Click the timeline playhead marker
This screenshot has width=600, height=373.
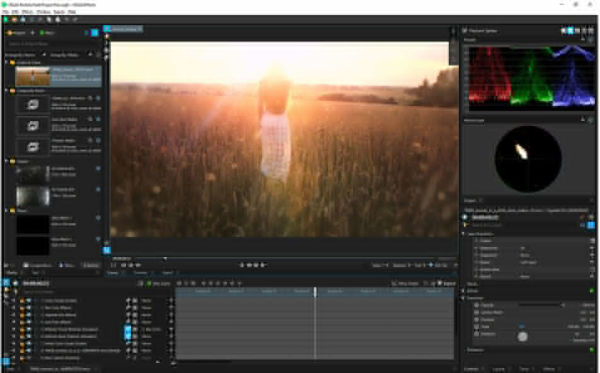click(315, 292)
